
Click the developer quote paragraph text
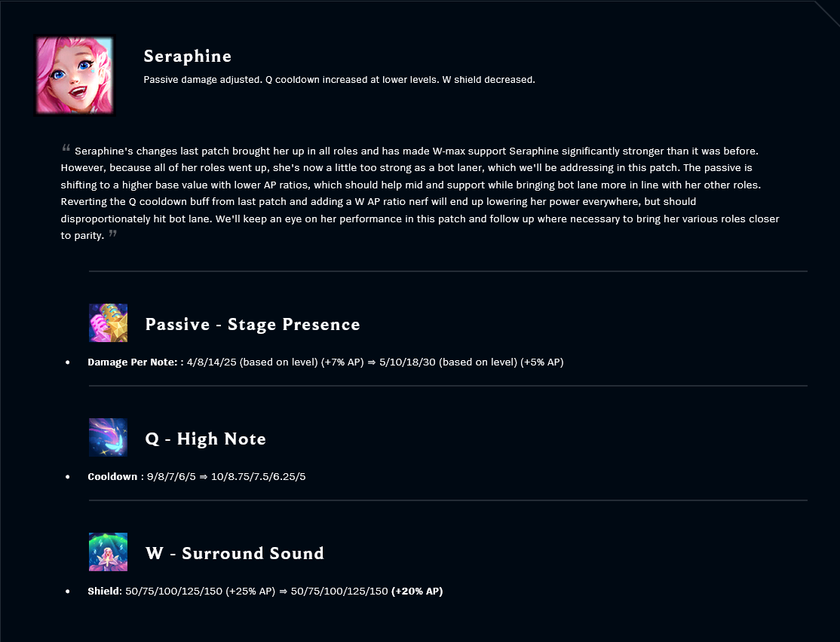coord(420,193)
